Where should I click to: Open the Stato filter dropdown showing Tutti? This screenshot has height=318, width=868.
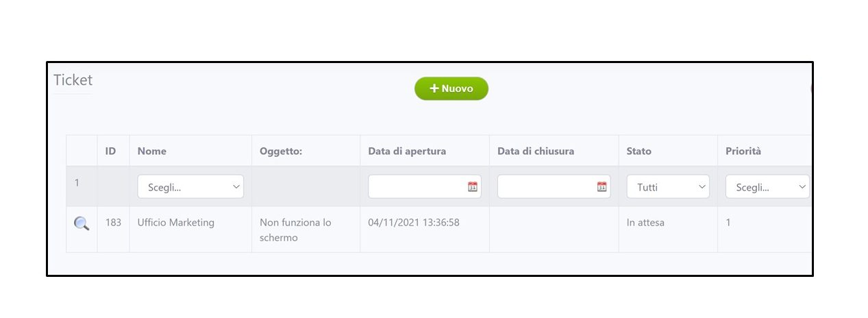tap(667, 186)
